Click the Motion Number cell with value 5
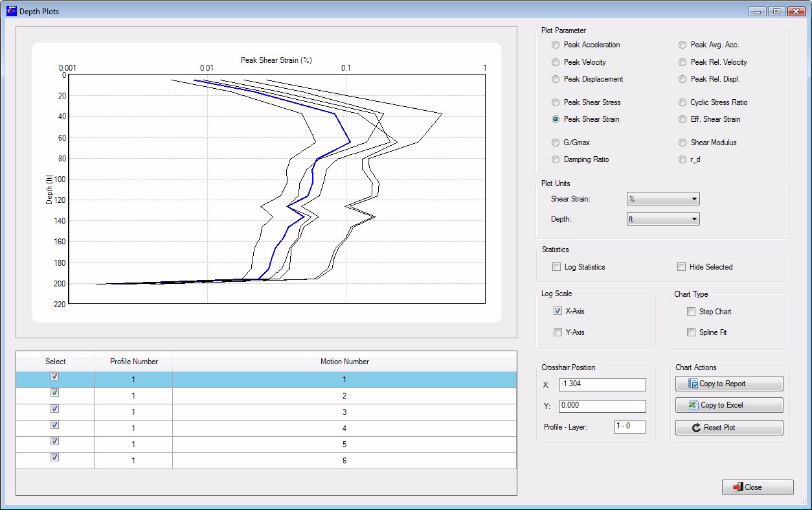Image resolution: width=812 pixels, height=510 pixels. 344,445
